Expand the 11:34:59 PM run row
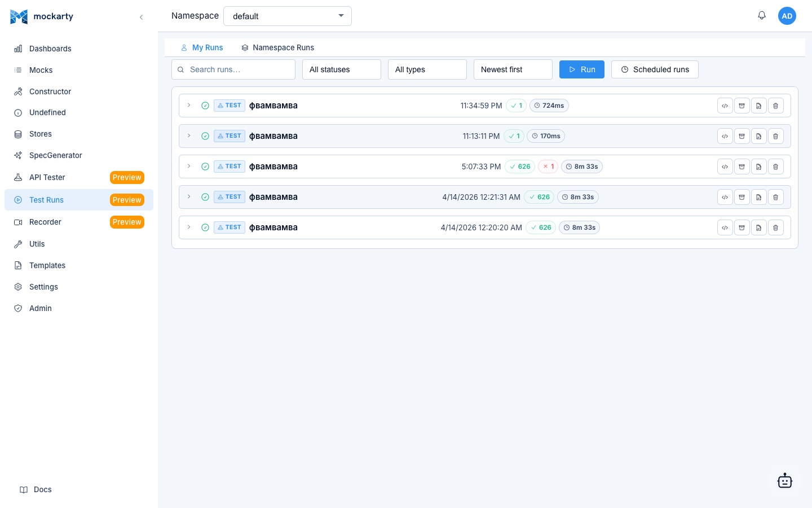The image size is (812, 508). (x=189, y=105)
